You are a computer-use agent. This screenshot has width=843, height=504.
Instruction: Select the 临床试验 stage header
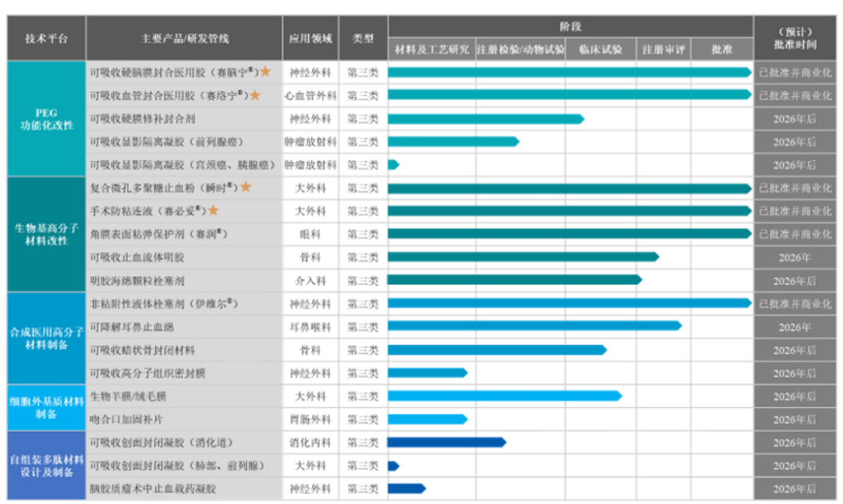point(600,49)
